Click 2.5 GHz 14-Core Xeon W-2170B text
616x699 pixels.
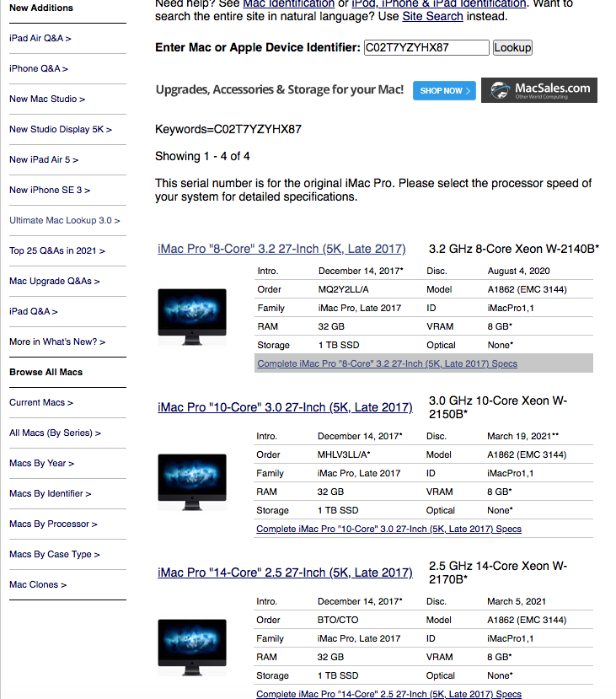click(x=497, y=573)
